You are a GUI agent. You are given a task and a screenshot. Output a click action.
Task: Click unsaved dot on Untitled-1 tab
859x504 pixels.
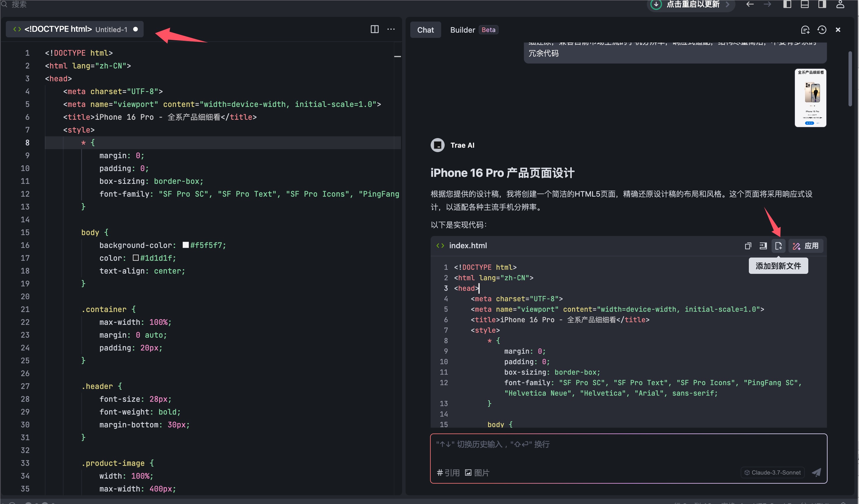[135, 29]
